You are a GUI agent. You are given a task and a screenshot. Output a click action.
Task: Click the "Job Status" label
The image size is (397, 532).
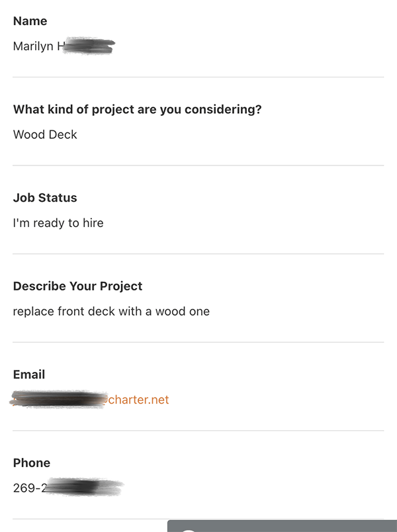pos(45,198)
